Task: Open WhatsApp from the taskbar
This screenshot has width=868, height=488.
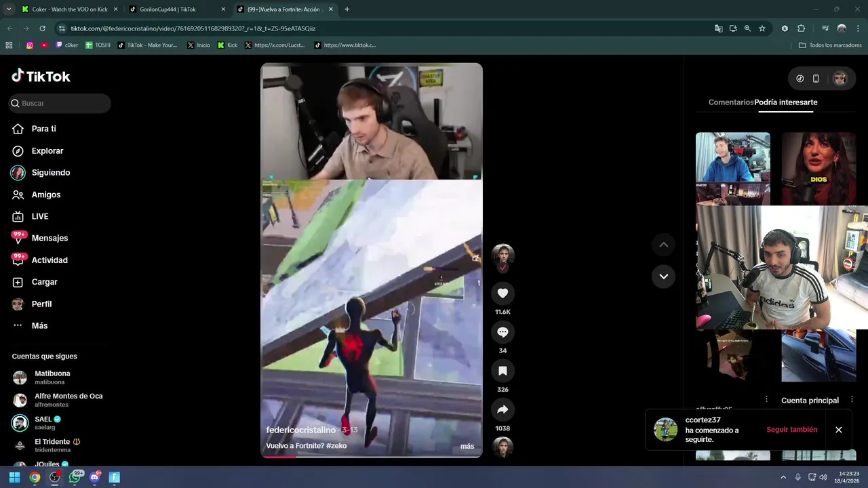Action: click(75, 477)
